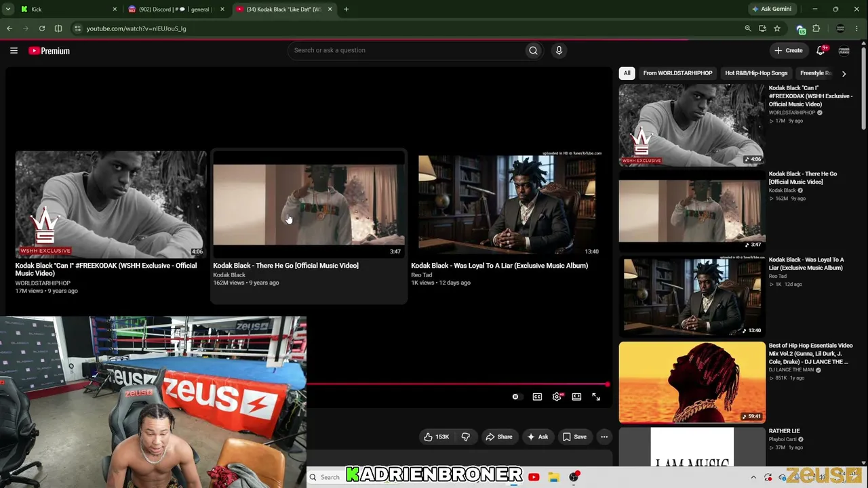Open YouTube notifications bell
The height and width of the screenshot is (488, 868).
point(821,50)
